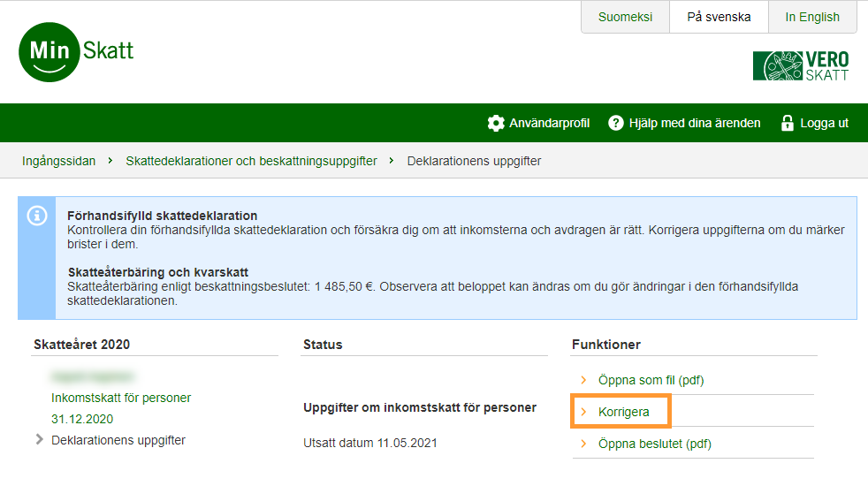Open Skattedeklarationer och beskattningsuppgifter breadcrumb
The width and height of the screenshot is (868, 486).
click(x=251, y=161)
